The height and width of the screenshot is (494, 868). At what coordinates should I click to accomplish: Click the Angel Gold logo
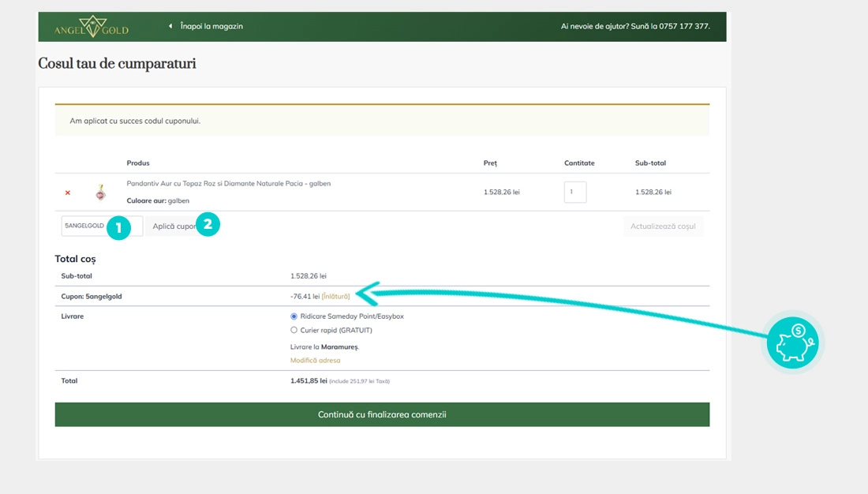[92, 27]
